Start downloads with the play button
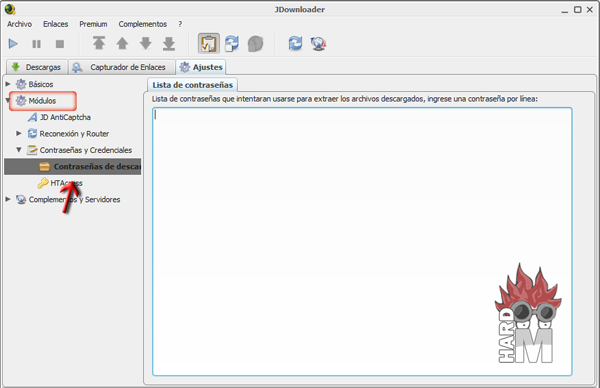 coord(13,44)
